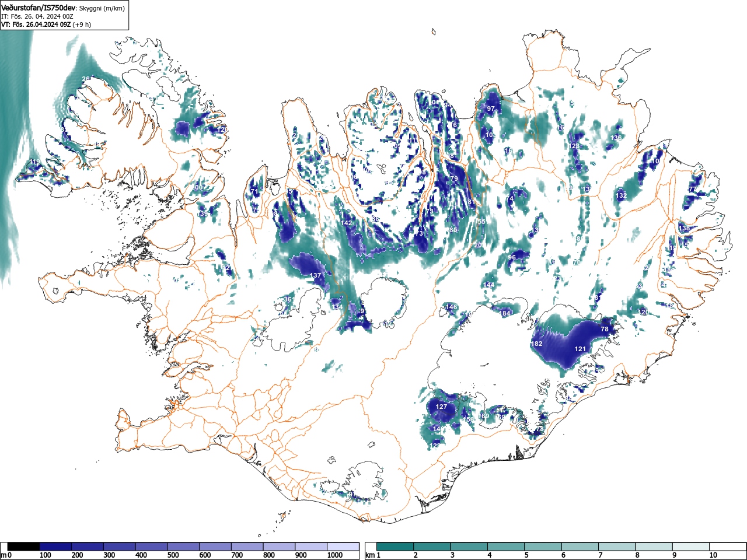Select the '(+9 h)' forecast offset text

(x=82, y=25)
